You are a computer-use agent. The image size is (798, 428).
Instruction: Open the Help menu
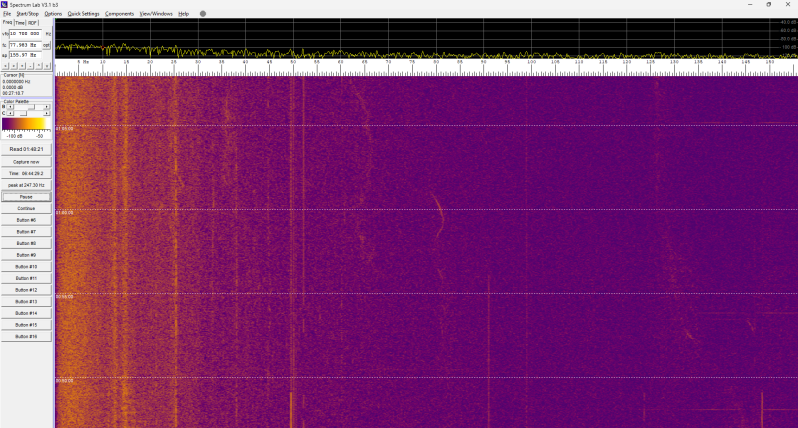click(184, 14)
